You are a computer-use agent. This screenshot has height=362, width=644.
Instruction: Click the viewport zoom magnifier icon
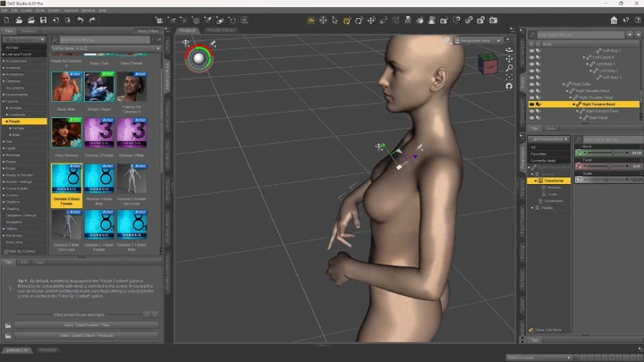509,68
